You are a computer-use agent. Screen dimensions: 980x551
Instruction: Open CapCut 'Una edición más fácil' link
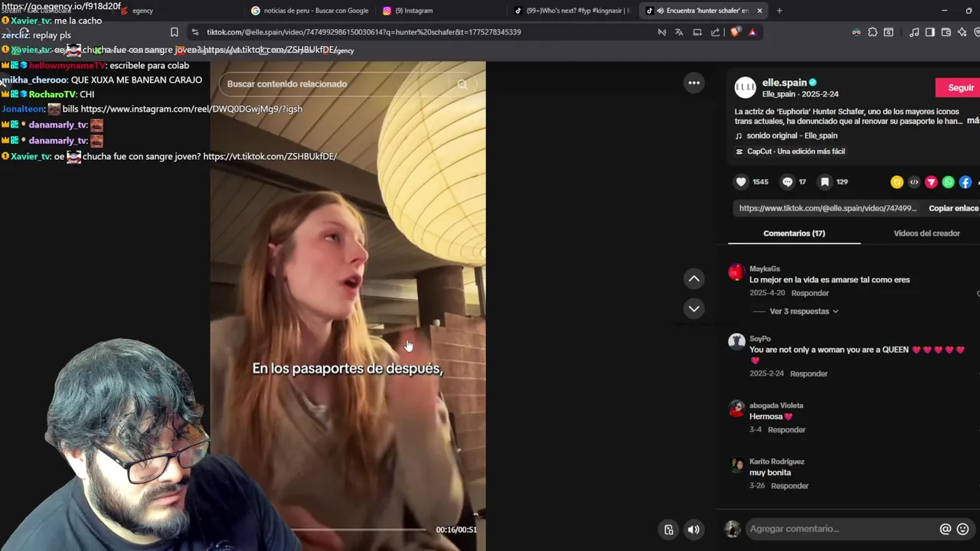tap(795, 152)
